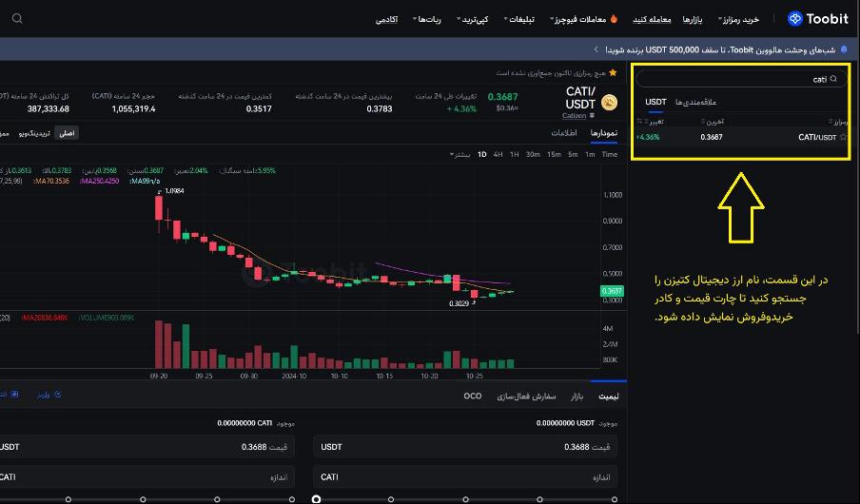Expand the ربات‌ها menu

[427, 20]
